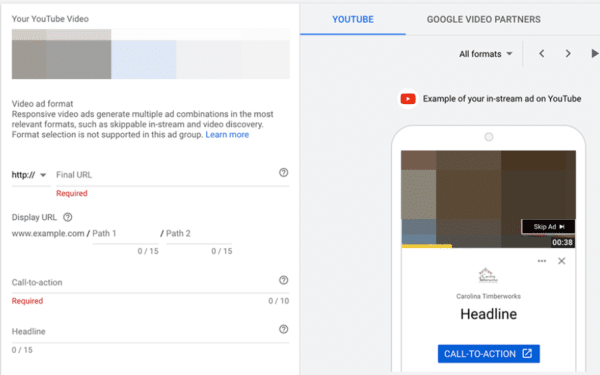This screenshot has height=375, width=600.
Task: Click the red YouTube logo icon
Action: (x=408, y=99)
